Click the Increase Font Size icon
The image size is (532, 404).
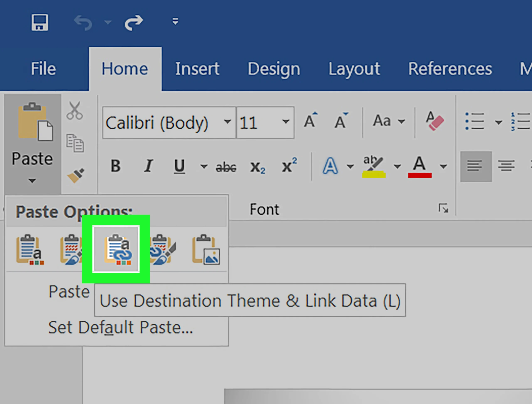tap(310, 120)
